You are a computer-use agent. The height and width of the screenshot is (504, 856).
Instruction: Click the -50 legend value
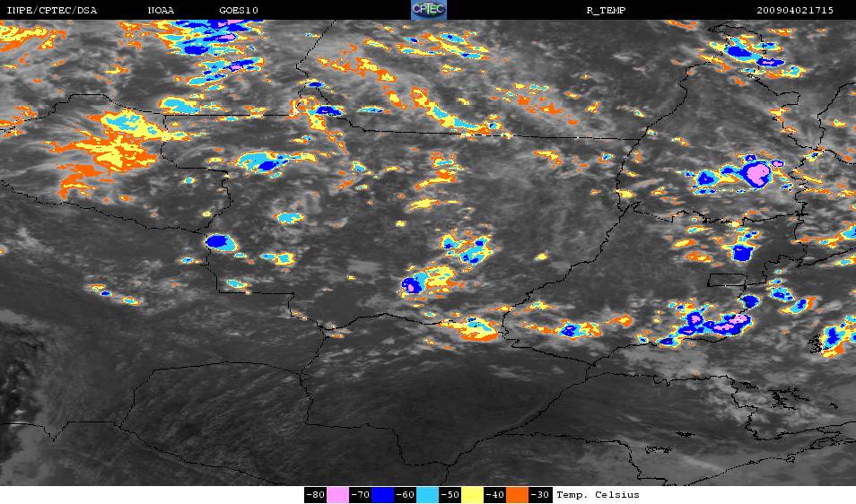tap(450, 495)
